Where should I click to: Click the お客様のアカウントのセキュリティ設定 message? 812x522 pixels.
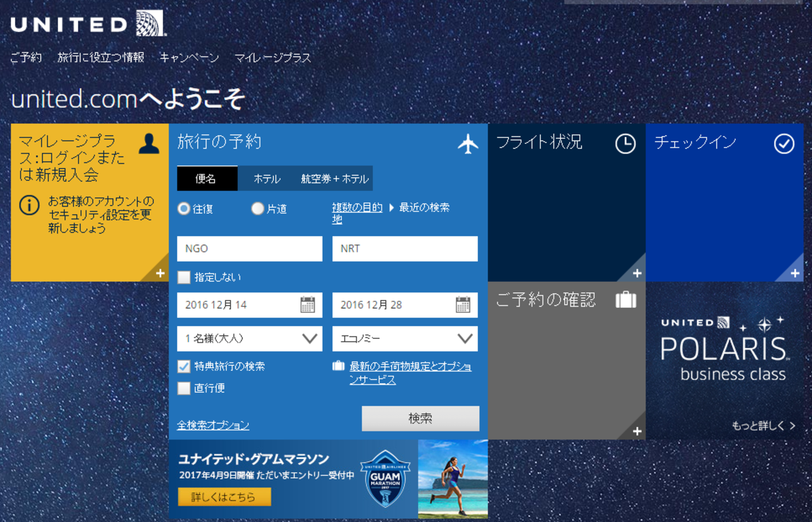coord(101,214)
